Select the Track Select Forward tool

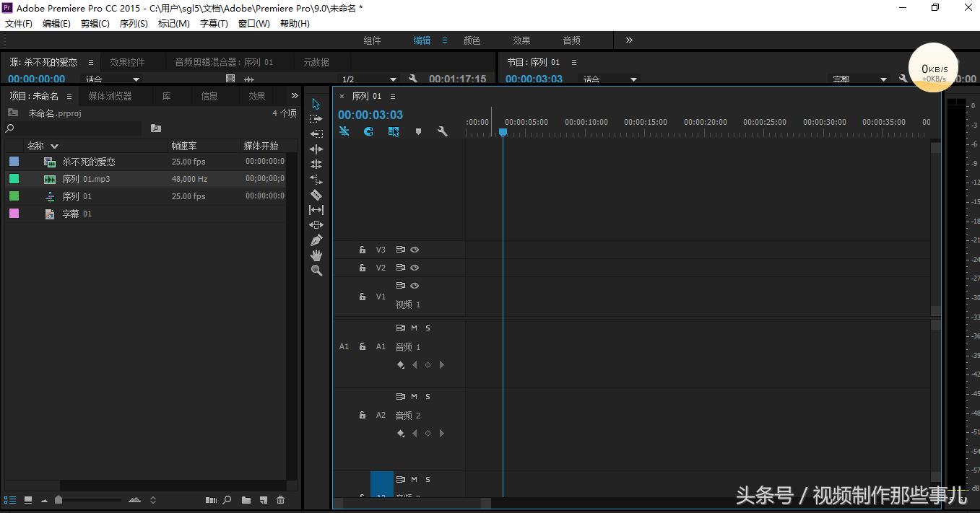point(316,118)
